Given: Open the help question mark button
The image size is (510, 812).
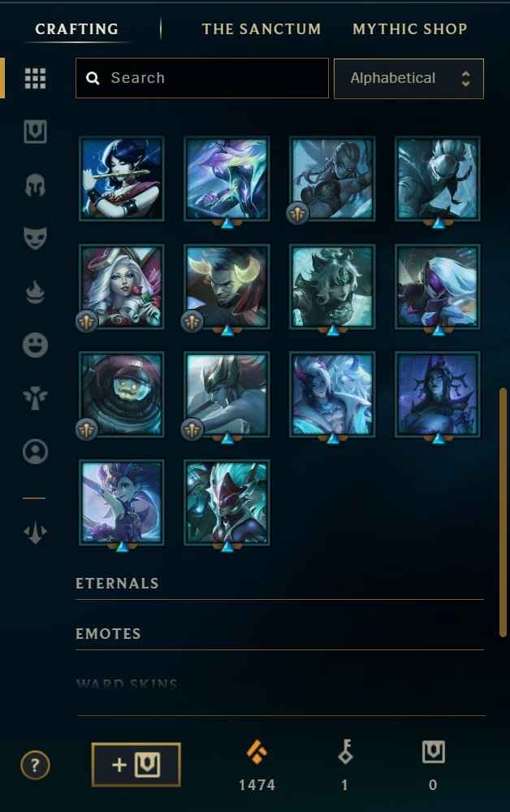Looking at the screenshot, I should coord(35,765).
